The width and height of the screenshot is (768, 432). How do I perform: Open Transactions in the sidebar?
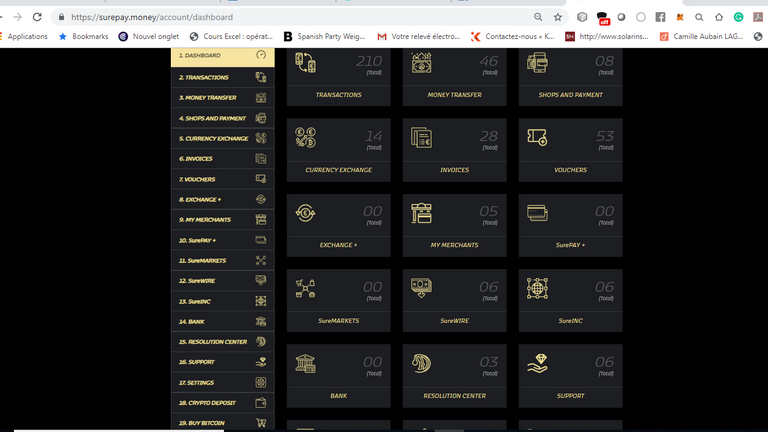(223, 77)
